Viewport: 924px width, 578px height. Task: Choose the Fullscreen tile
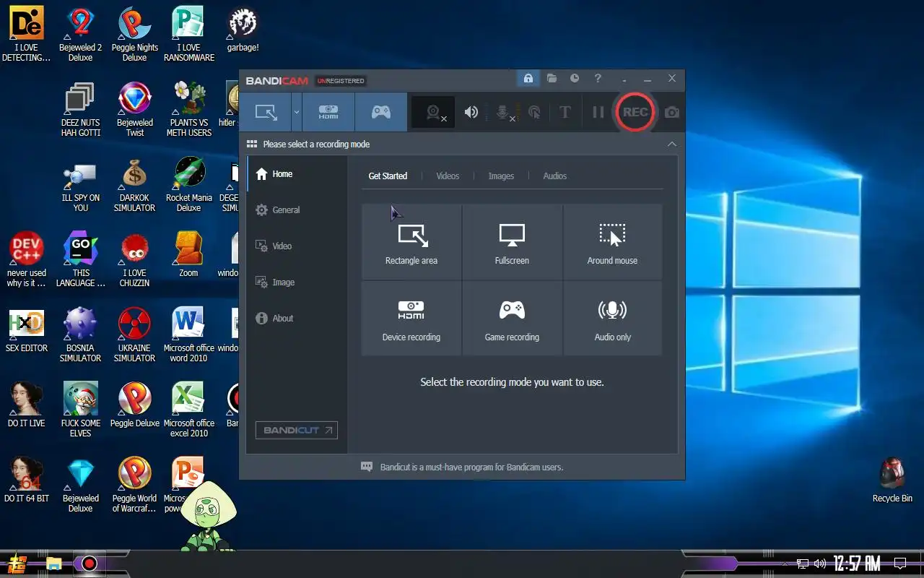[512, 242]
